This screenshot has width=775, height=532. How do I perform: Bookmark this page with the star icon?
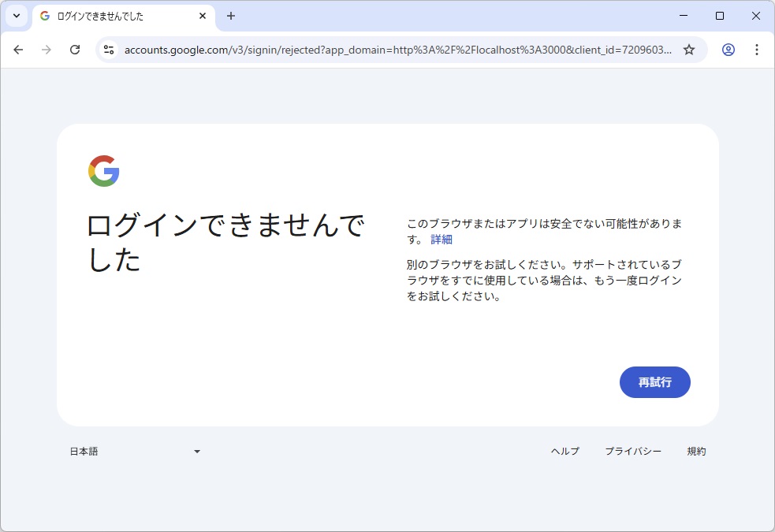point(689,50)
